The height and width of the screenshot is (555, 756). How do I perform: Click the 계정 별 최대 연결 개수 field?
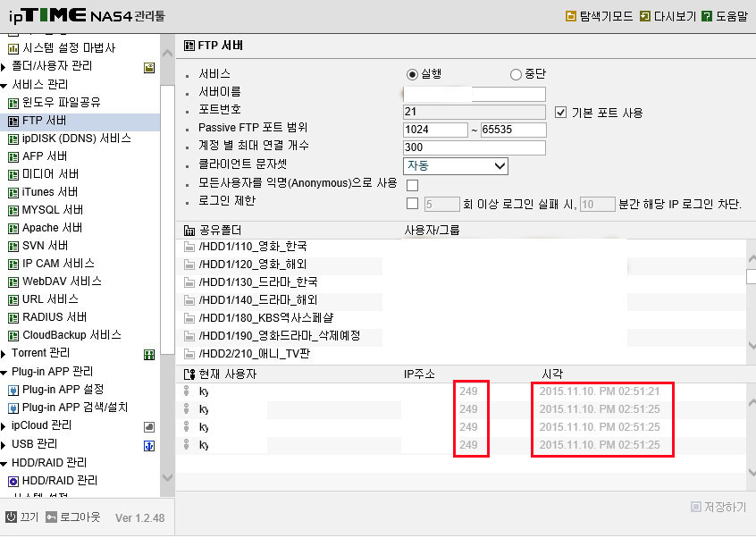pyautogui.click(x=475, y=147)
